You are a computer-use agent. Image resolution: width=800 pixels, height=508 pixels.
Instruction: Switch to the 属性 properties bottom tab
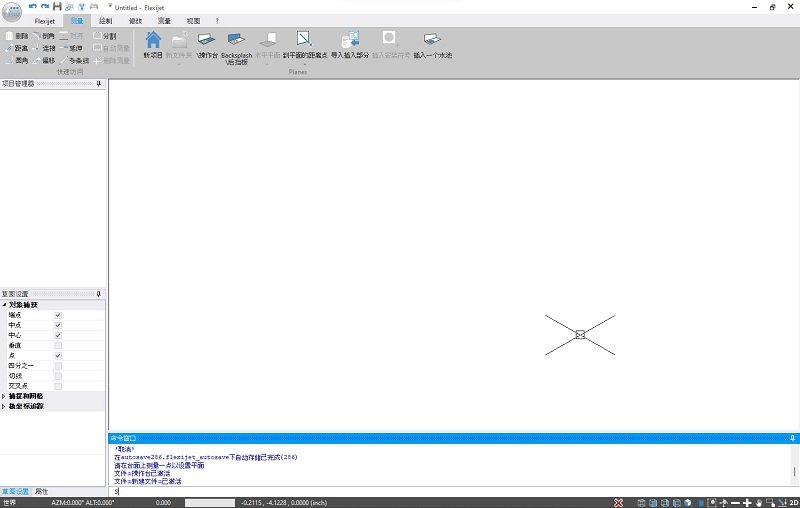[41, 492]
